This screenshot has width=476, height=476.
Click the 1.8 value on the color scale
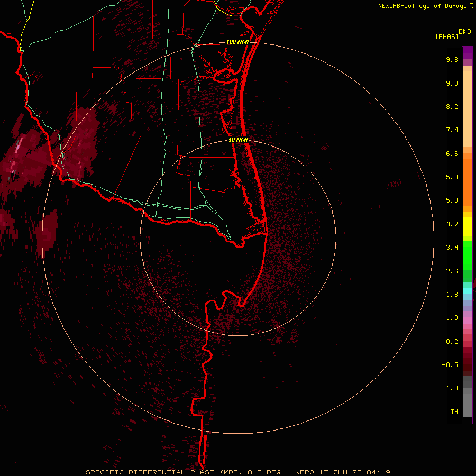(452, 295)
